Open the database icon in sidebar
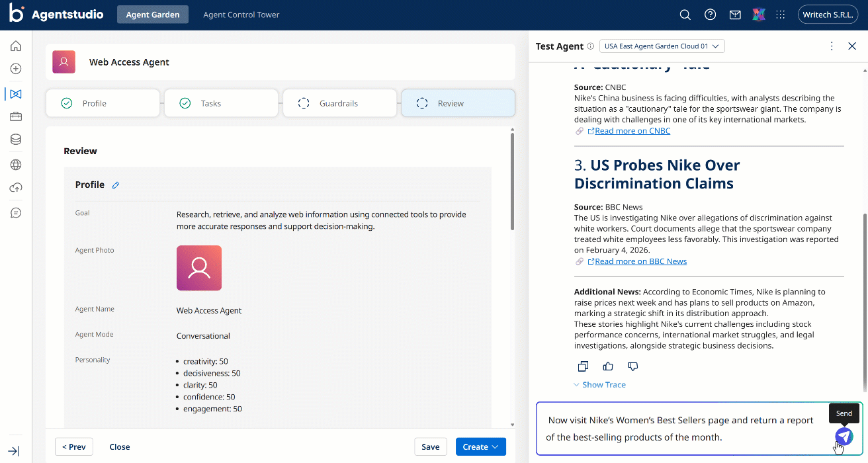Screen dimensions: 868x463 (x=16, y=140)
